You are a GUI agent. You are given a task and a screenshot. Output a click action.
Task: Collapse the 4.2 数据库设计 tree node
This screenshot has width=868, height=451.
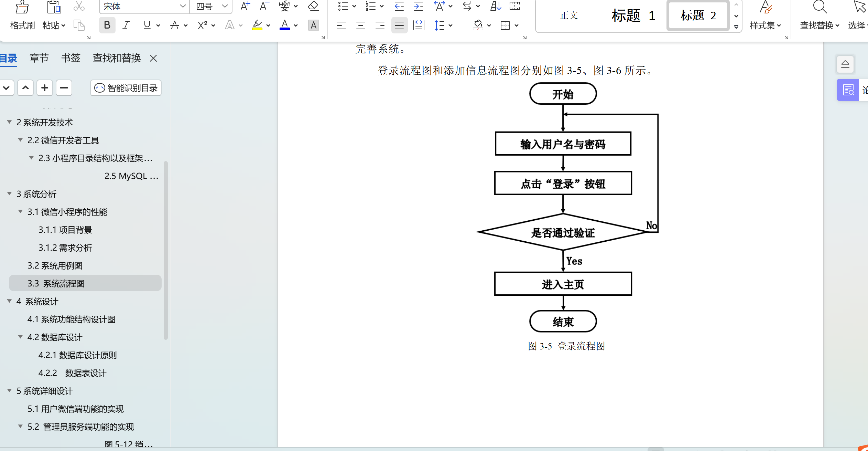coord(20,337)
